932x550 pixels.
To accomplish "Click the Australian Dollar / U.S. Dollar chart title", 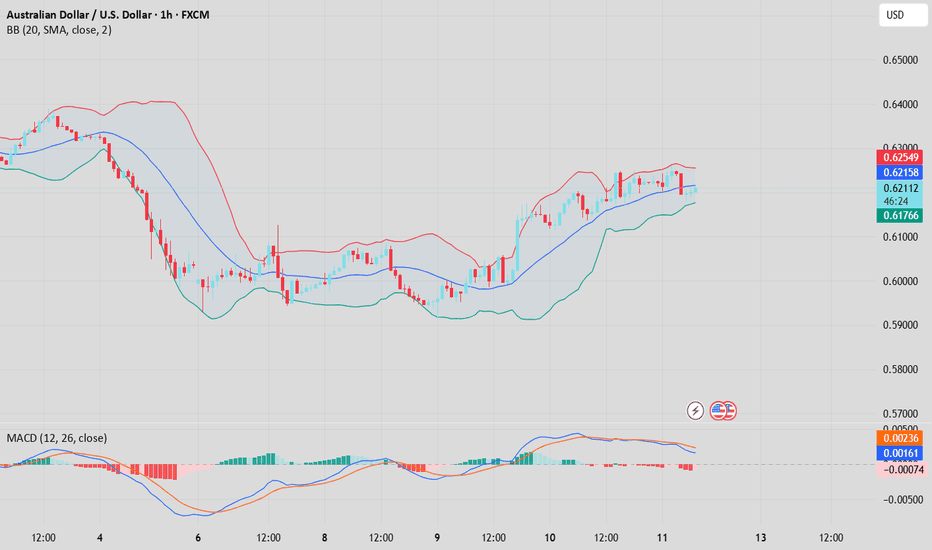I will point(108,15).
